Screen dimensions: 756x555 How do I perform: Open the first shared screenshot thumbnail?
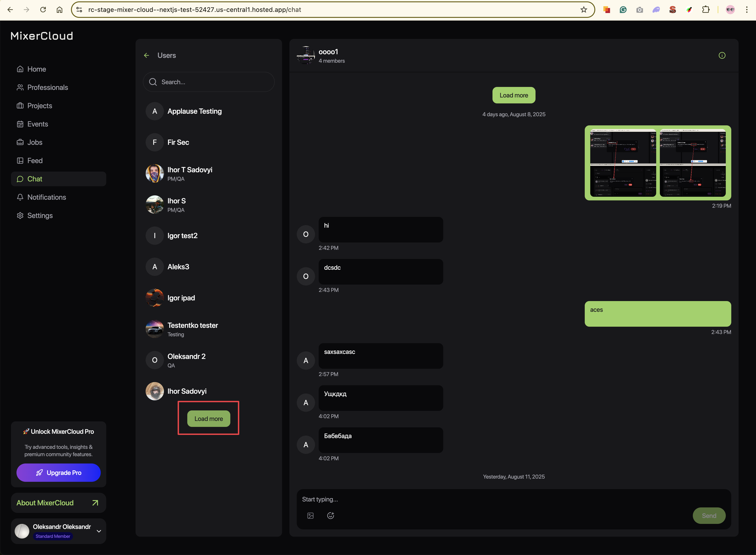pos(623,163)
